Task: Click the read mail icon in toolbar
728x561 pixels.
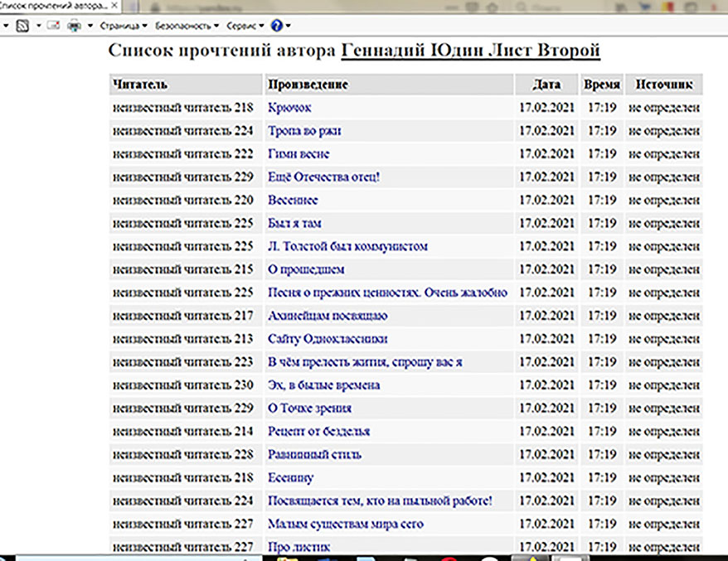Action: coord(53,26)
